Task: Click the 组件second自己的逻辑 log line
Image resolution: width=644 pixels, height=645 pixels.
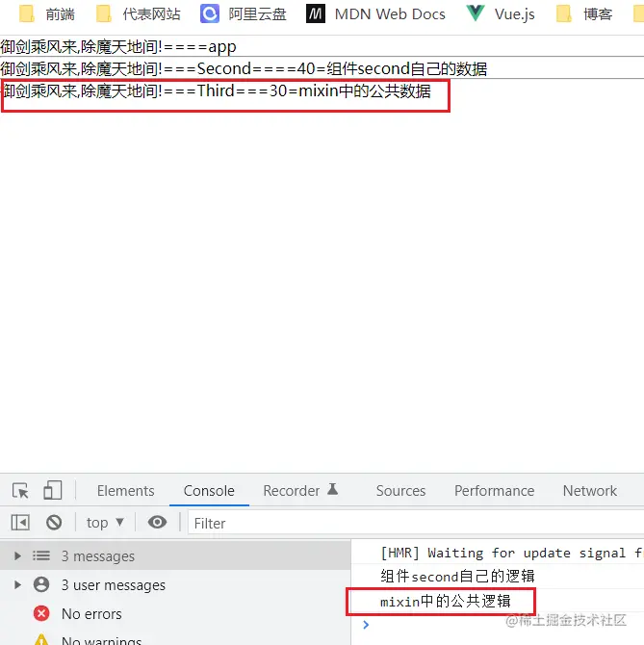Action: pyautogui.click(x=457, y=577)
